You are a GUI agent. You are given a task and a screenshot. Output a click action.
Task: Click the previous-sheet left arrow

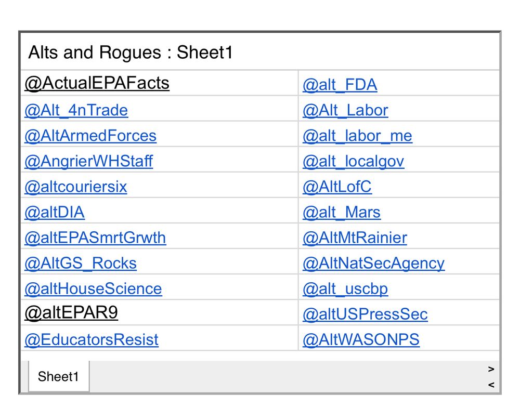coord(491,385)
